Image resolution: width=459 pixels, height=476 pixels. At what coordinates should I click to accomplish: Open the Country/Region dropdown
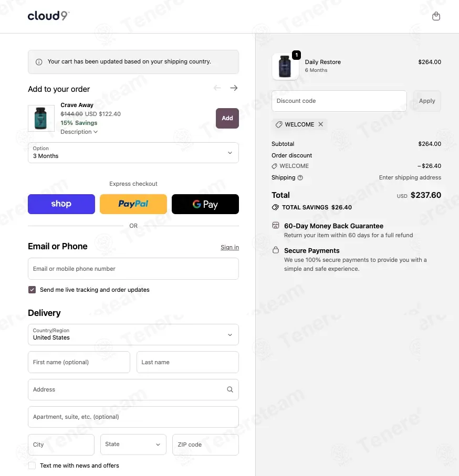[x=133, y=334]
